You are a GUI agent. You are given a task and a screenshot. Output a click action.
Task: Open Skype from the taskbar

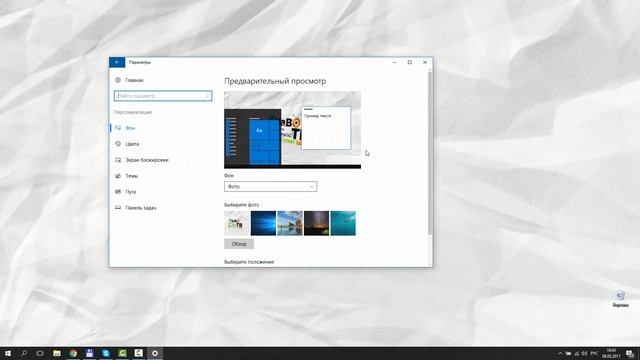[106, 353]
